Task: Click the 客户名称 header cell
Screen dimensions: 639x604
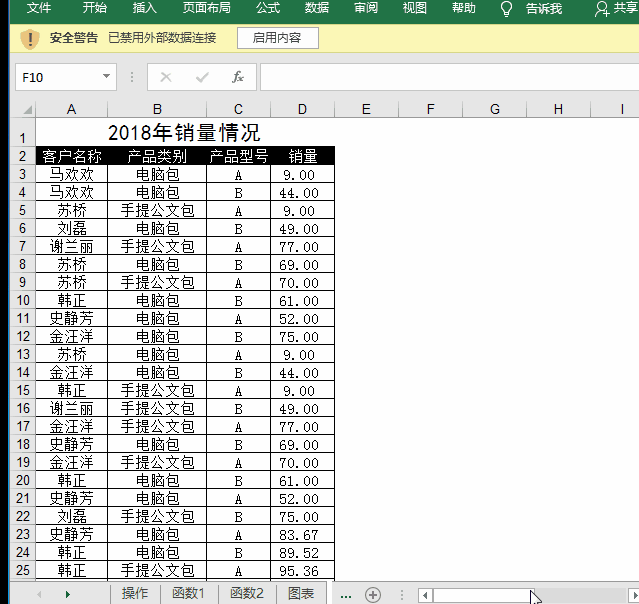Action: 72,156
